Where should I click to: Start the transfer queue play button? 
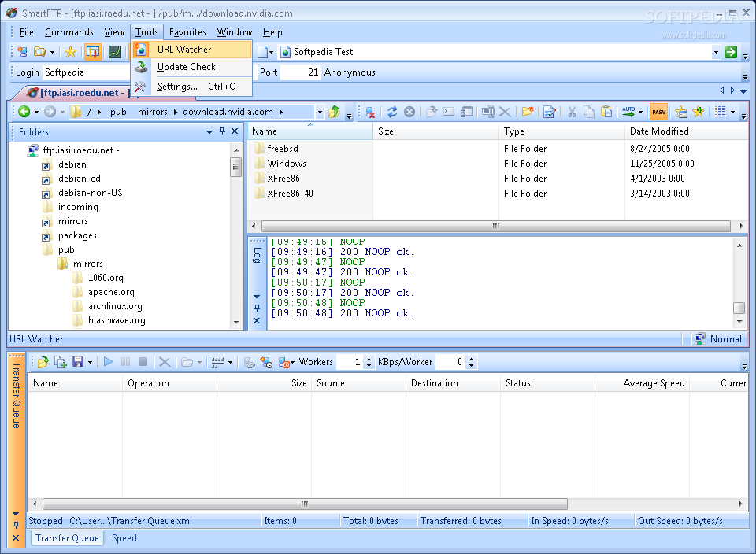coord(109,362)
